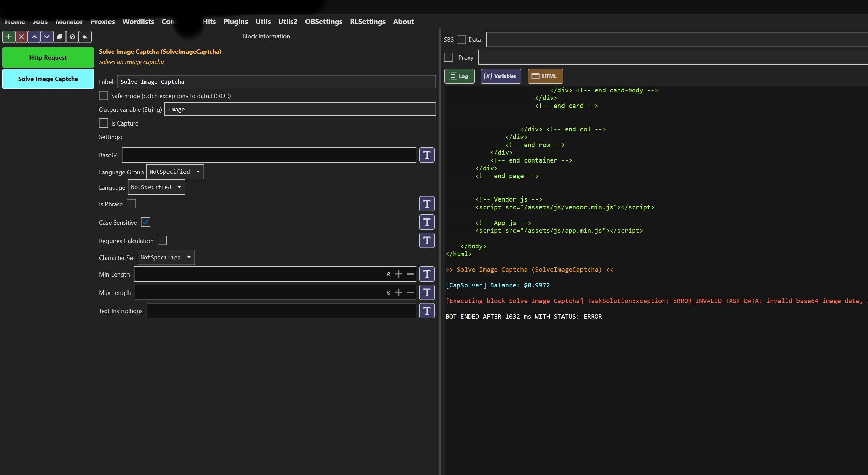Screen dimensions: 868x475
Task: Toggle variable mode for Text Instructions
Action: tap(427, 311)
